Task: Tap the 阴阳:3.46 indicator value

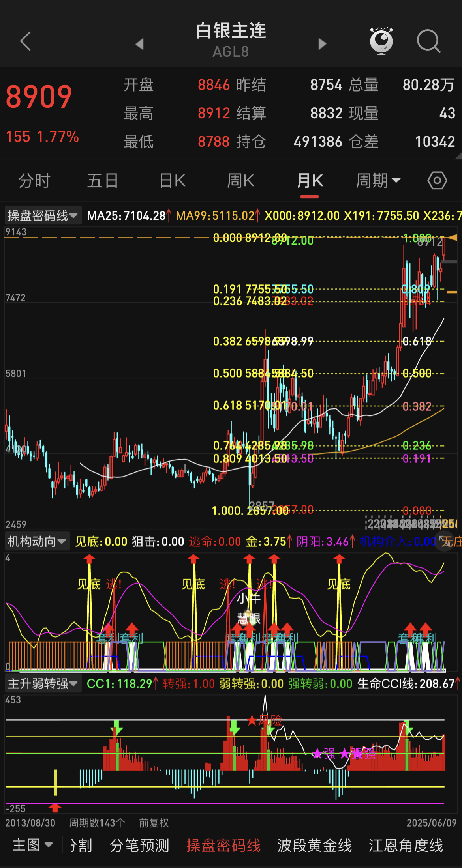Action: tap(323, 541)
